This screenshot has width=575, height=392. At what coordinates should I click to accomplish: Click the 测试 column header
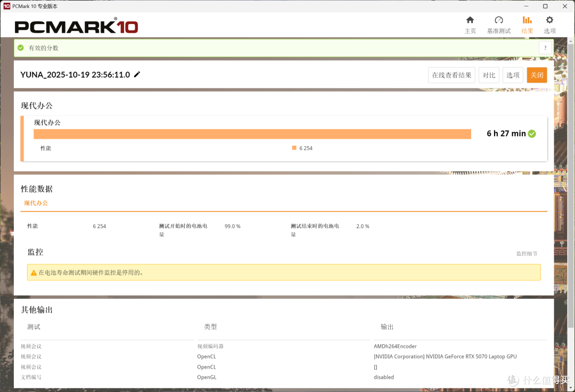click(34, 327)
